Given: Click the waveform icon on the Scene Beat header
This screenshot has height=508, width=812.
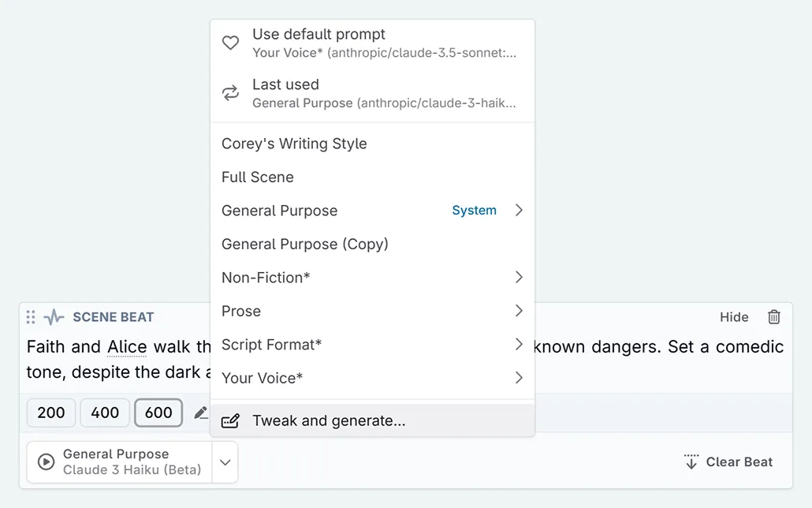Looking at the screenshot, I should 53,316.
